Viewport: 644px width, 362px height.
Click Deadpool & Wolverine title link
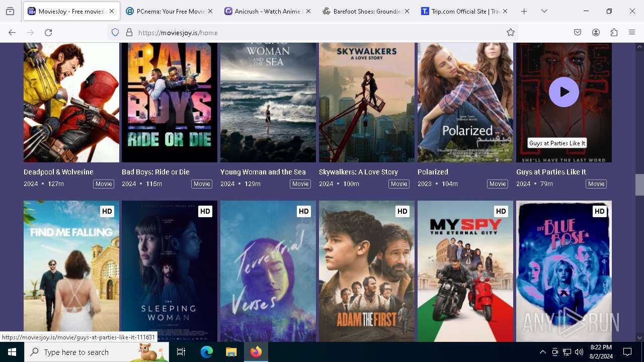(58, 172)
